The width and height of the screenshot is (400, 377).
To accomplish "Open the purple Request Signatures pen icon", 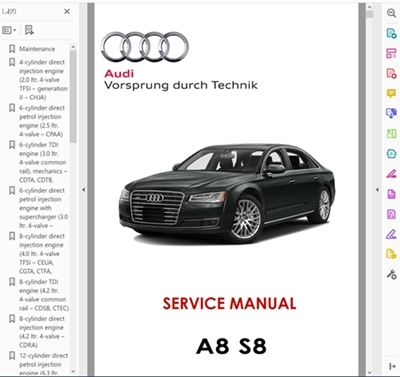I will tap(391, 234).
